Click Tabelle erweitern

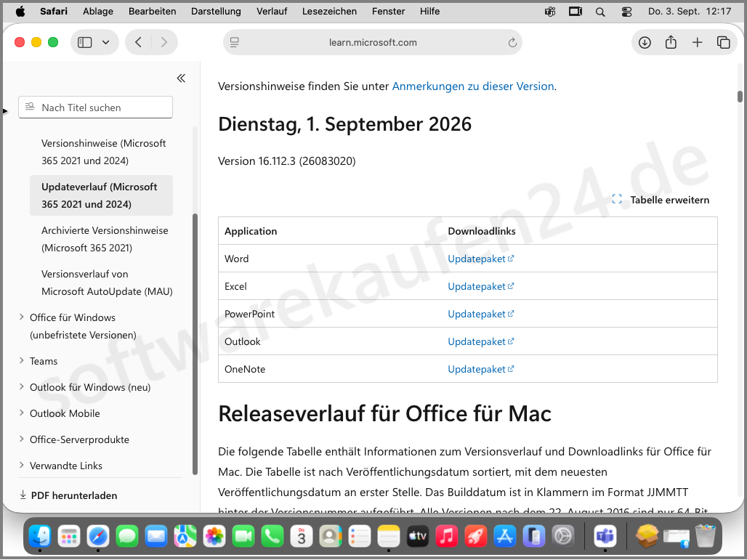(x=661, y=200)
